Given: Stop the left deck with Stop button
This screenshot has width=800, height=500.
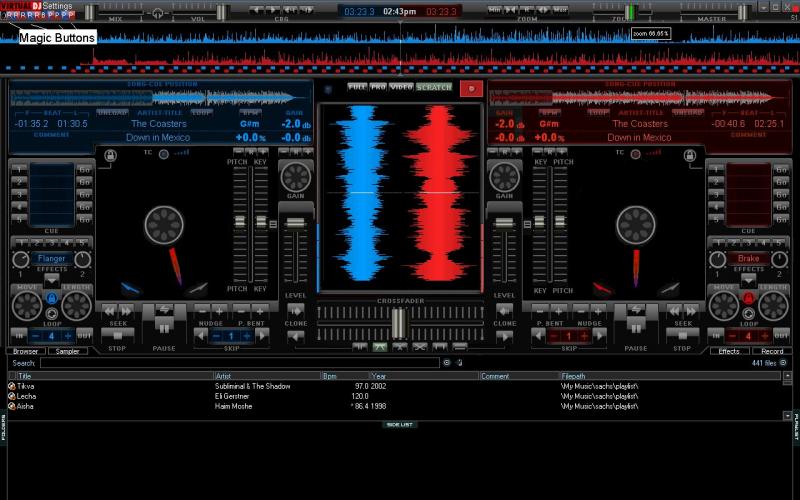Looking at the screenshot, I should [x=117, y=335].
